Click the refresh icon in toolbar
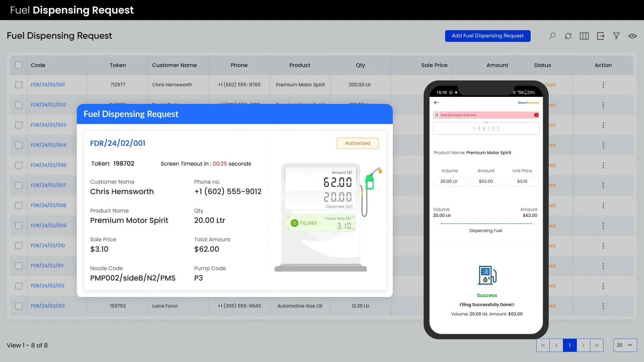The image size is (644, 362). click(568, 36)
